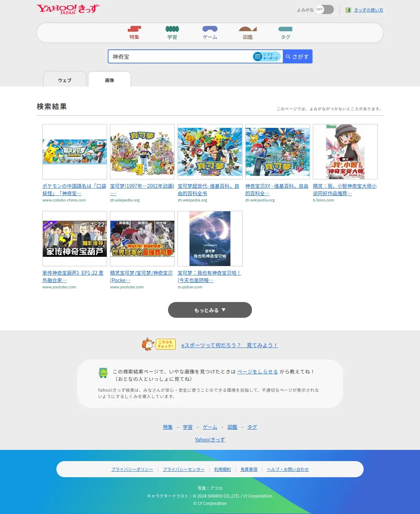Viewport: 420px width, 514px height.
Task: Open eスポーツって何だろう？見てみよう！ link
Action: point(230,345)
